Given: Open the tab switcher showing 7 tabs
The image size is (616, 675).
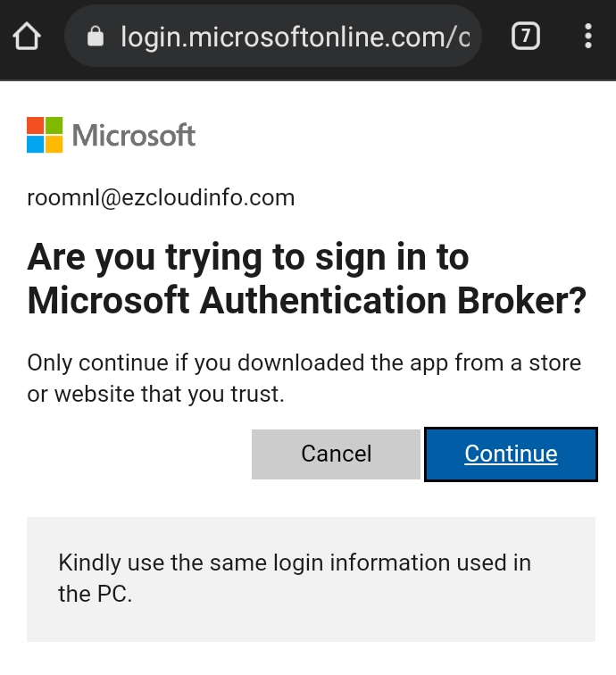Looking at the screenshot, I should pyautogui.click(x=526, y=36).
